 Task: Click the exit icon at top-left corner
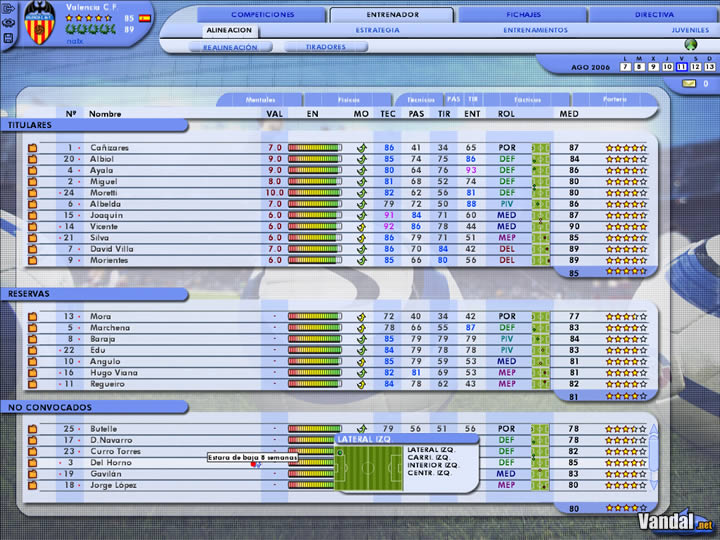click(x=9, y=9)
